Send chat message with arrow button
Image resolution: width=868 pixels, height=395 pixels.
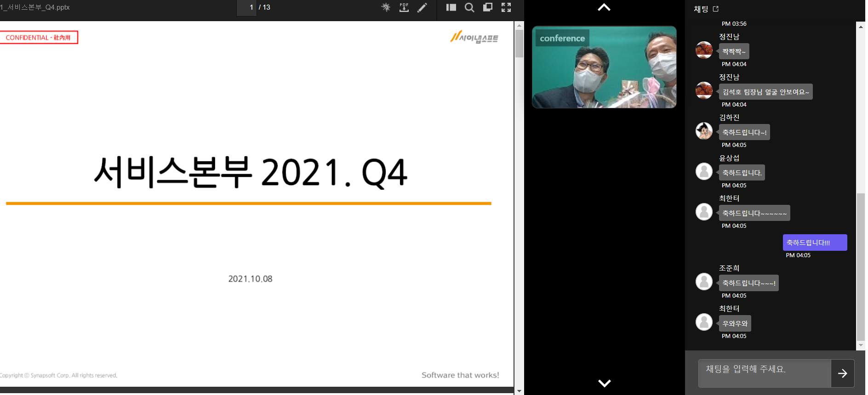[x=843, y=373]
